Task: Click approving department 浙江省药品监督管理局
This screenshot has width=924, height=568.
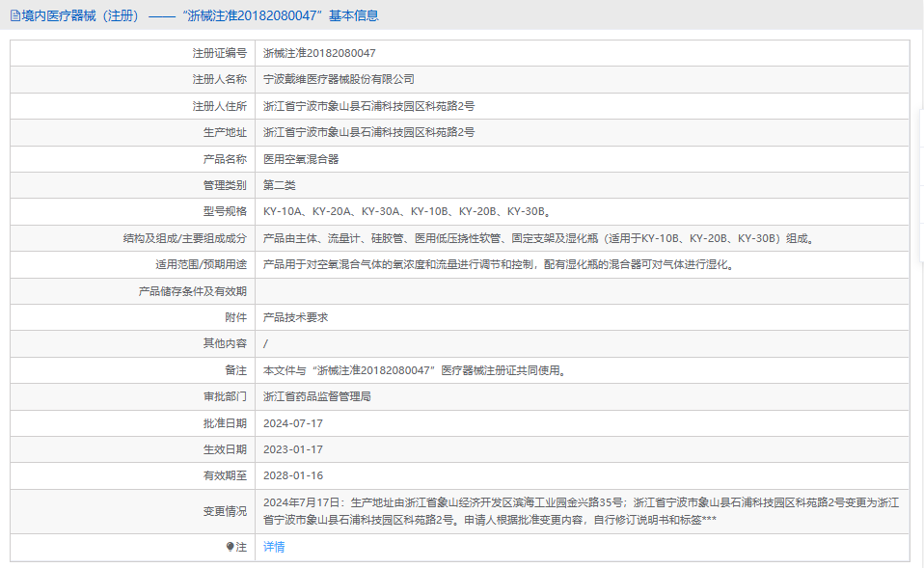Action: (x=317, y=396)
